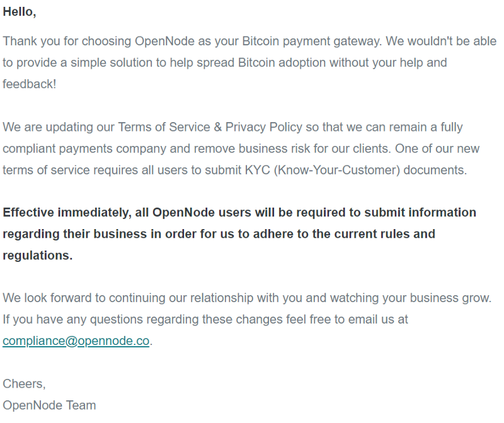Click the phrase Bitcoin payment gateway
The height and width of the screenshot is (423, 504).
click(312, 42)
